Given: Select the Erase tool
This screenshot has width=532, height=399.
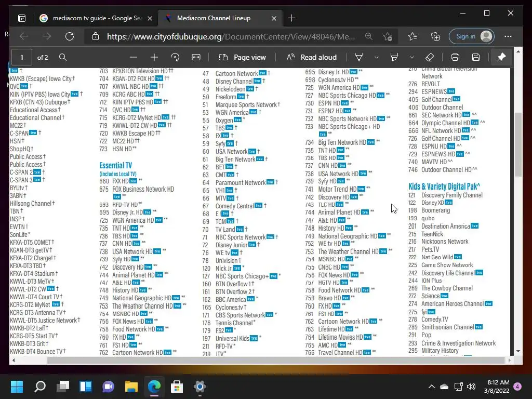Looking at the screenshot, I should [x=430, y=57].
